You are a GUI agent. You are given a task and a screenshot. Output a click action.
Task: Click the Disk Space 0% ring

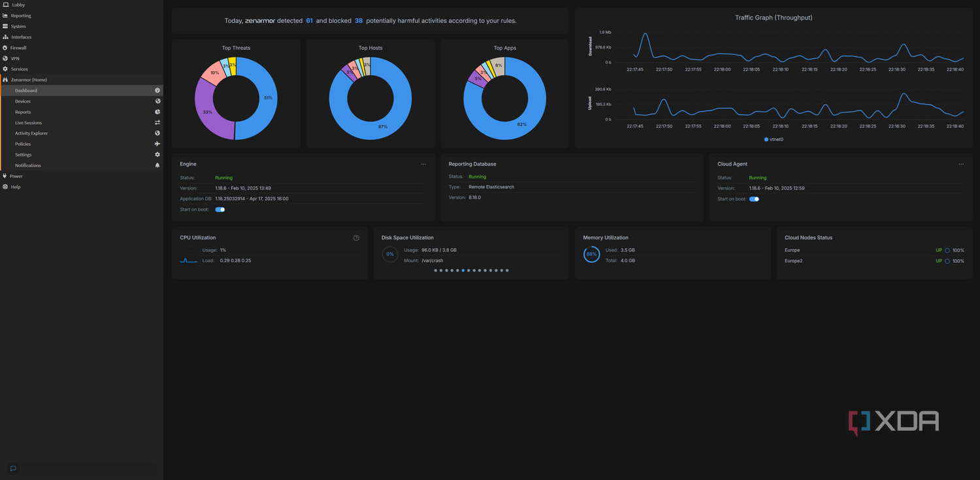(390, 254)
